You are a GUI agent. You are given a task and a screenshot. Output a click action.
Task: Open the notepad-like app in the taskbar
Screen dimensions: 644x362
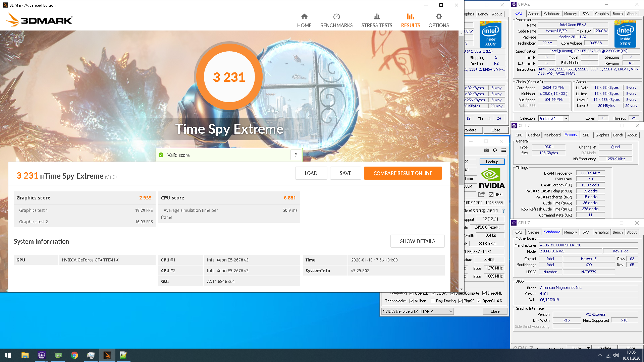pos(123,355)
